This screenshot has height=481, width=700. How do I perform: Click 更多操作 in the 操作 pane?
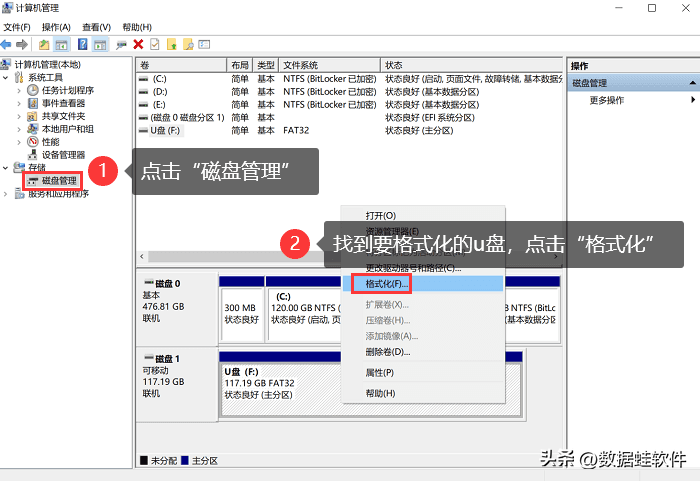click(607, 100)
